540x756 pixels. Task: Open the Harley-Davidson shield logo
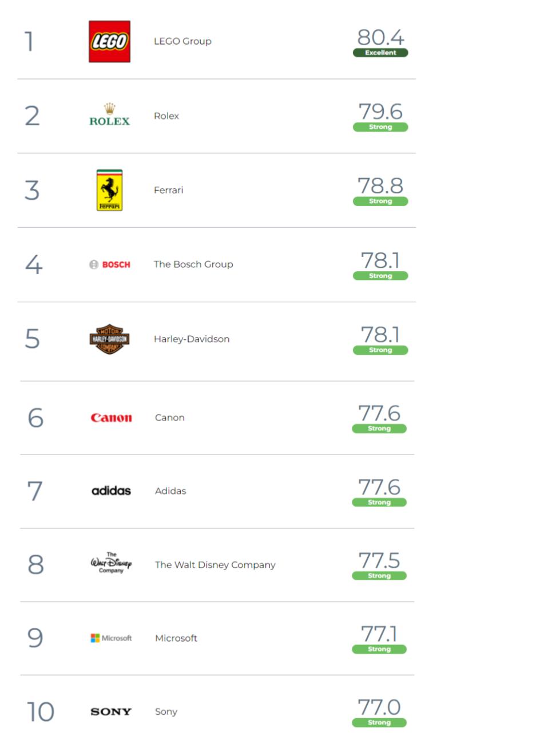[109, 339]
